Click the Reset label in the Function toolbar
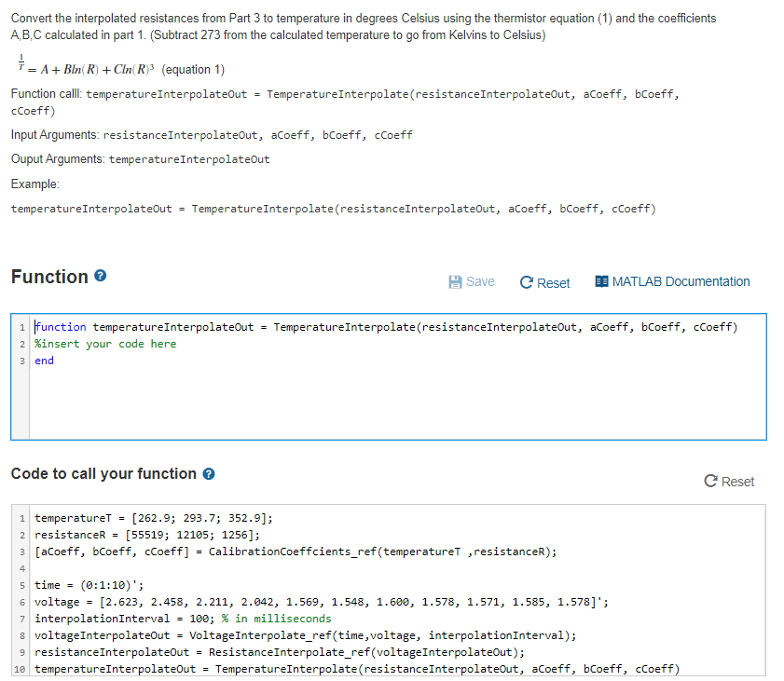The image size is (784, 681). 550,281
